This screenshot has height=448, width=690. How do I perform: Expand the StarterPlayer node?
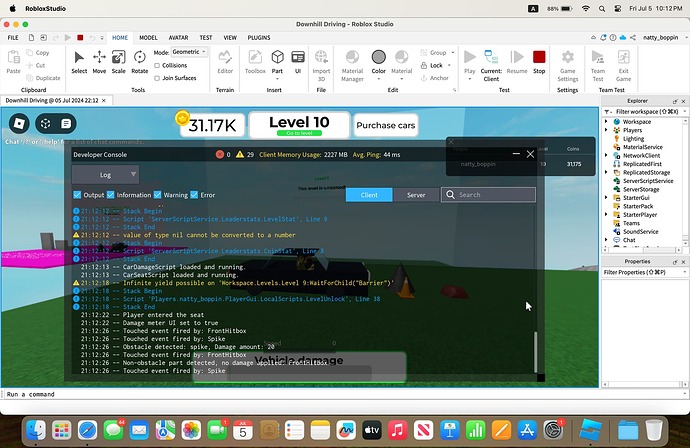click(606, 214)
